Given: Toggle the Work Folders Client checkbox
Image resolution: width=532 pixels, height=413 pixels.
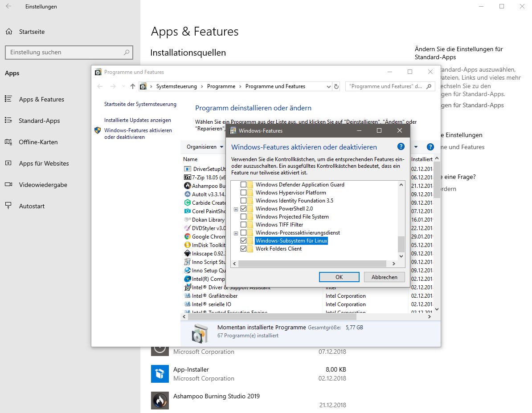Looking at the screenshot, I should [243, 249].
